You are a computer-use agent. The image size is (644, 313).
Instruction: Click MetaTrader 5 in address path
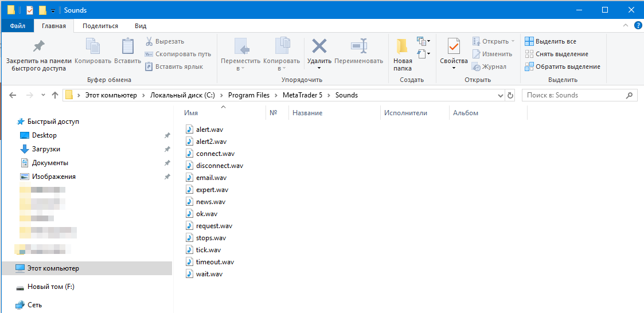pos(303,95)
